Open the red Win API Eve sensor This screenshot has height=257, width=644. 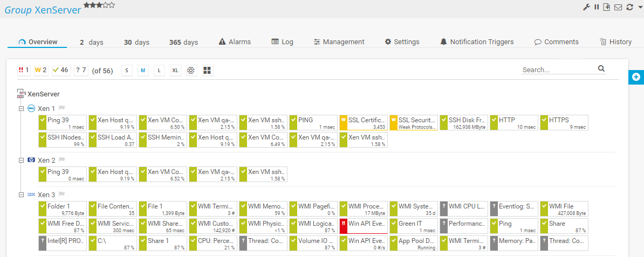click(364, 226)
